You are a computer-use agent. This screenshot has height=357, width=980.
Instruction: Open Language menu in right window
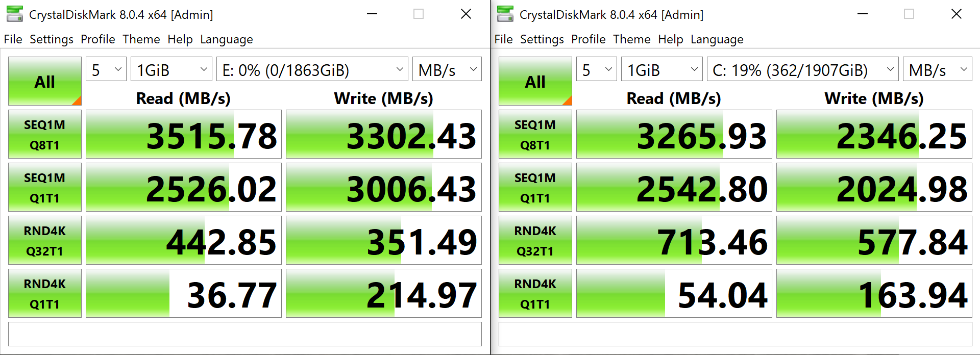(x=717, y=39)
